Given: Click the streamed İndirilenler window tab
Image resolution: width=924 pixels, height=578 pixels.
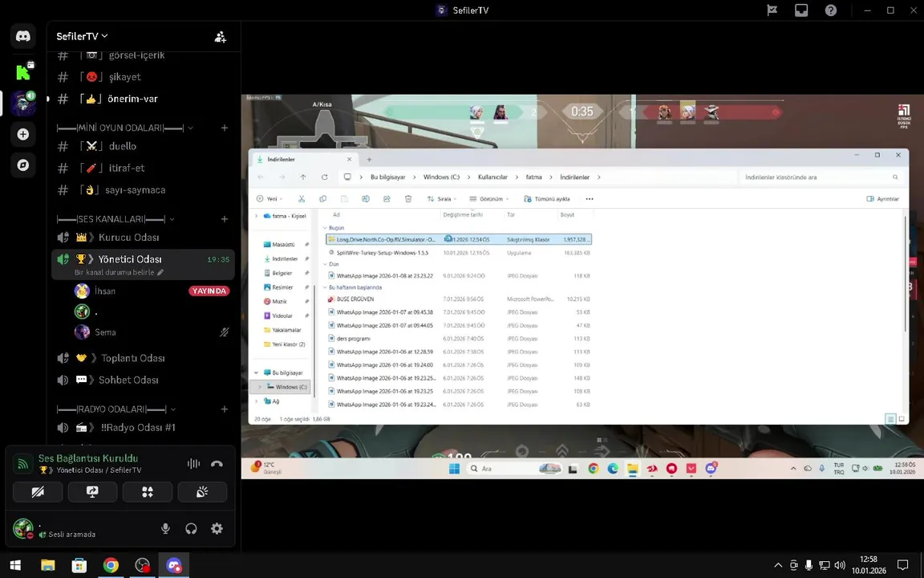Looking at the screenshot, I should tap(303, 159).
